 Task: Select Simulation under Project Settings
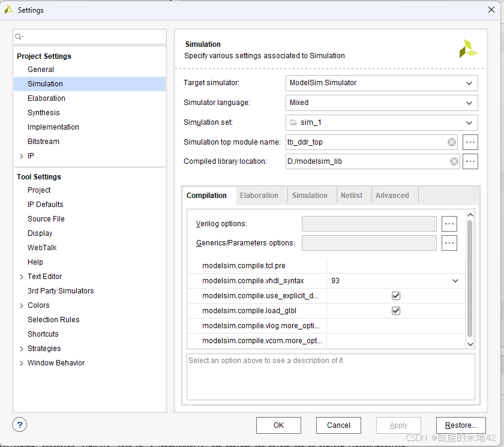(89, 84)
